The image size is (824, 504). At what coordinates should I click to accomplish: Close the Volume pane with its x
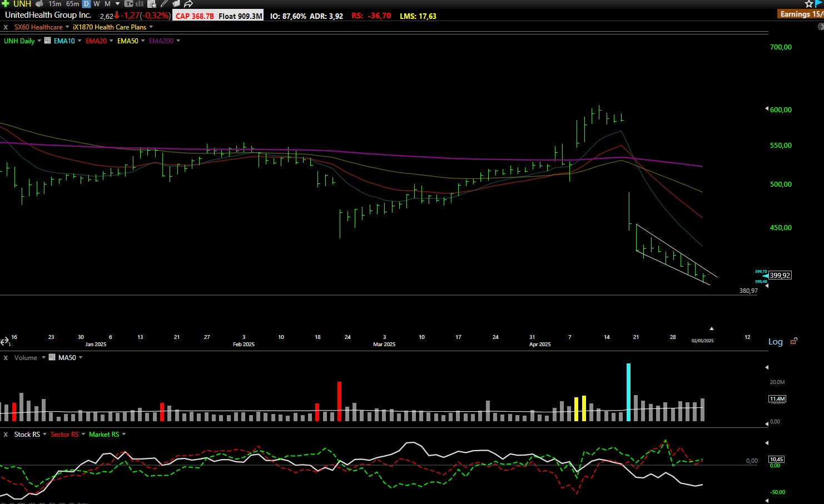[x=6, y=357]
